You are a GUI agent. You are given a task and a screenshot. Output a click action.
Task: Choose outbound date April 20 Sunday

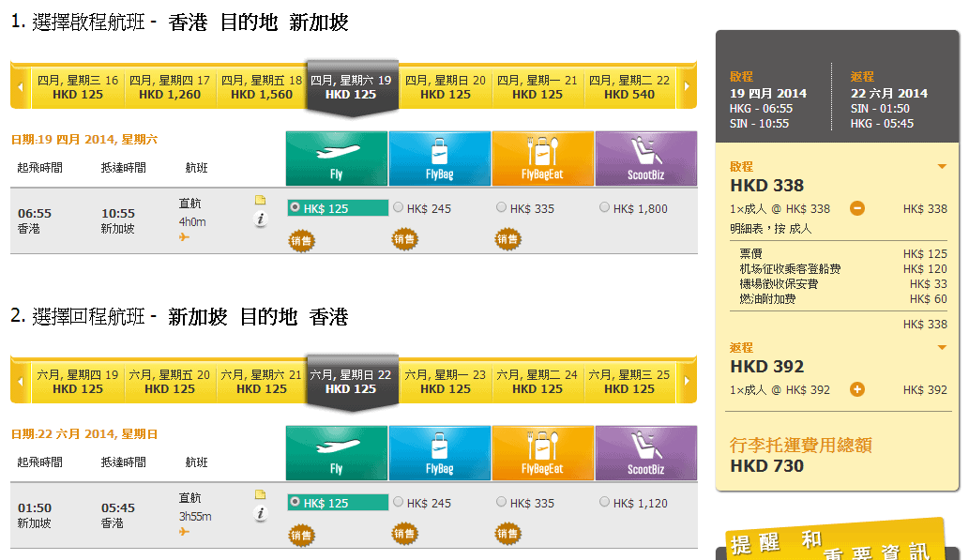coord(446,87)
